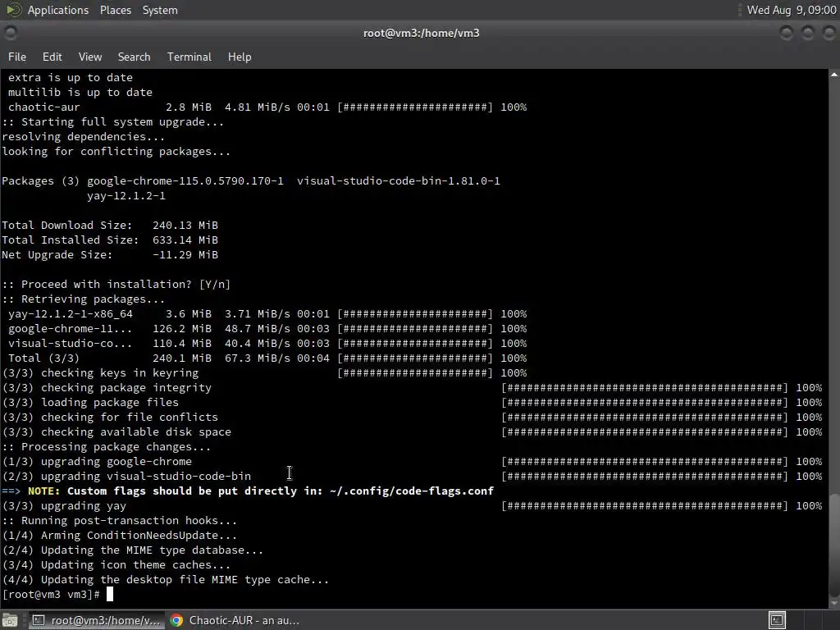This screenshot has height=630, width=840.
Task: Click the Chrome icon in the taskbar
Action: pos(177,620)
